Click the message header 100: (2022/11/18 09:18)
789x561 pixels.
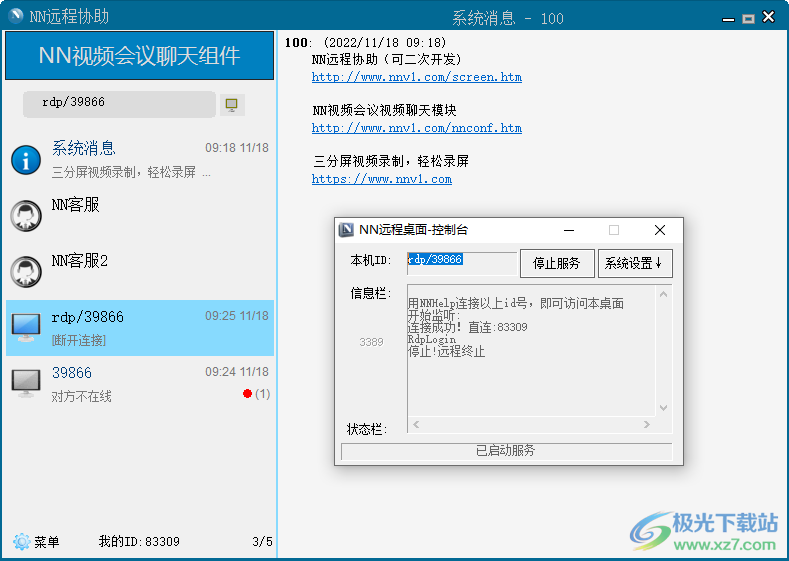365,43
